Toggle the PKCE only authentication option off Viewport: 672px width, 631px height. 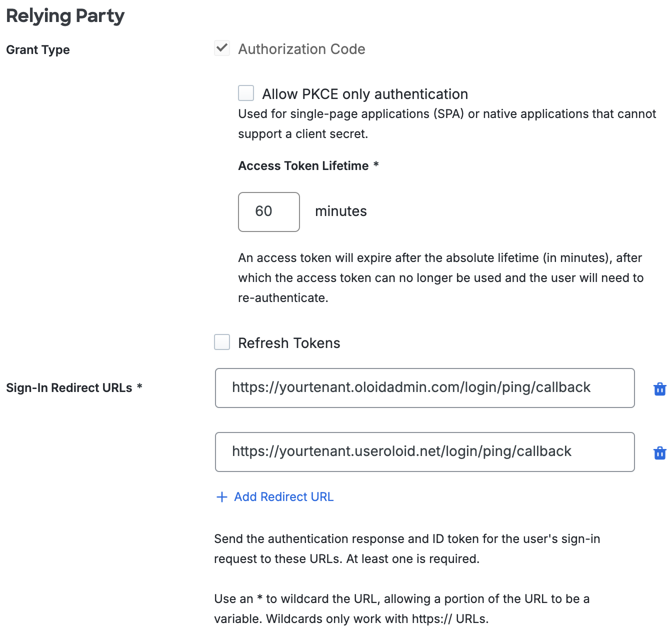click(245, 93)
